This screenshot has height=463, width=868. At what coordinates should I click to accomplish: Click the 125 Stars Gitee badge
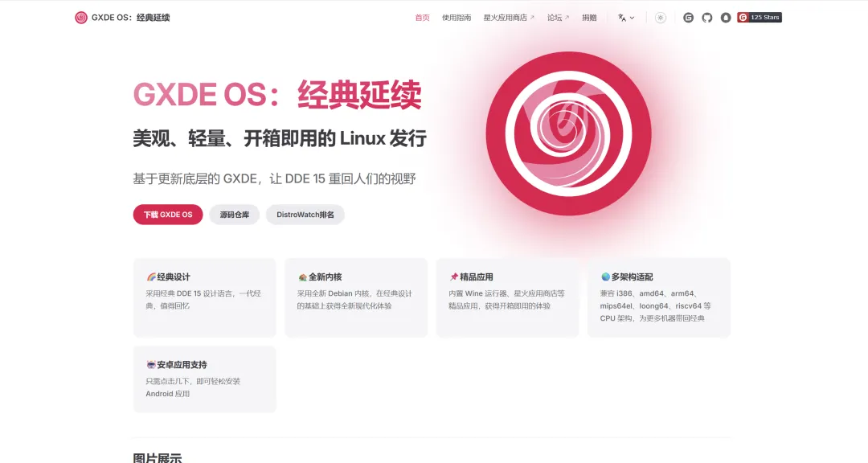[x=759, y=17]
